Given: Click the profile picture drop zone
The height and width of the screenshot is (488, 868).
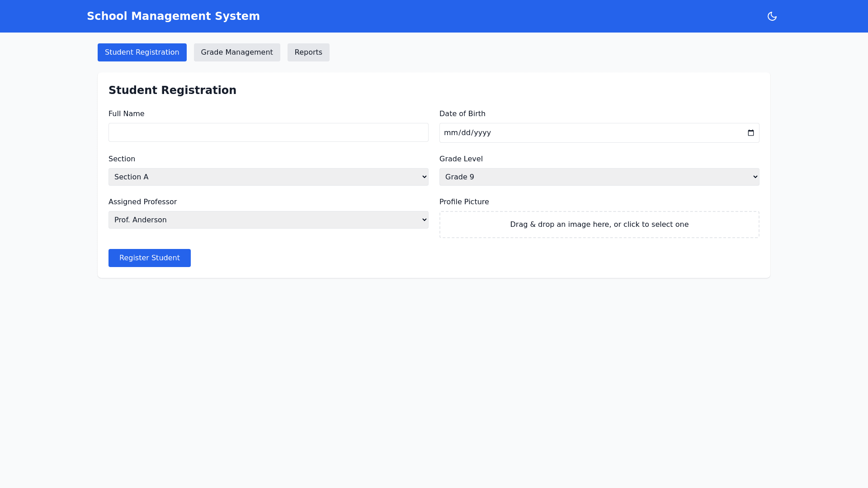Looking at the screenshot, I should click(599, 225).
